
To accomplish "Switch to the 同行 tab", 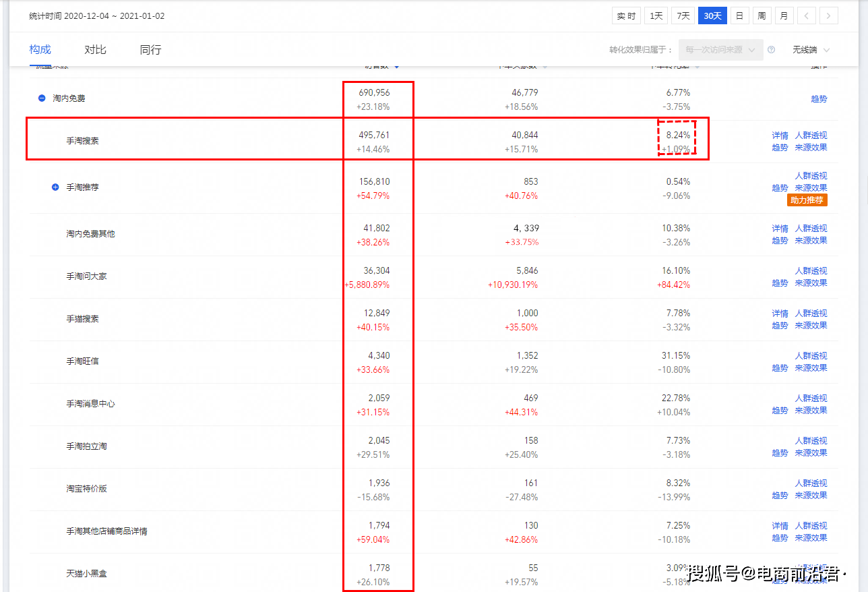I will (150, 50).
